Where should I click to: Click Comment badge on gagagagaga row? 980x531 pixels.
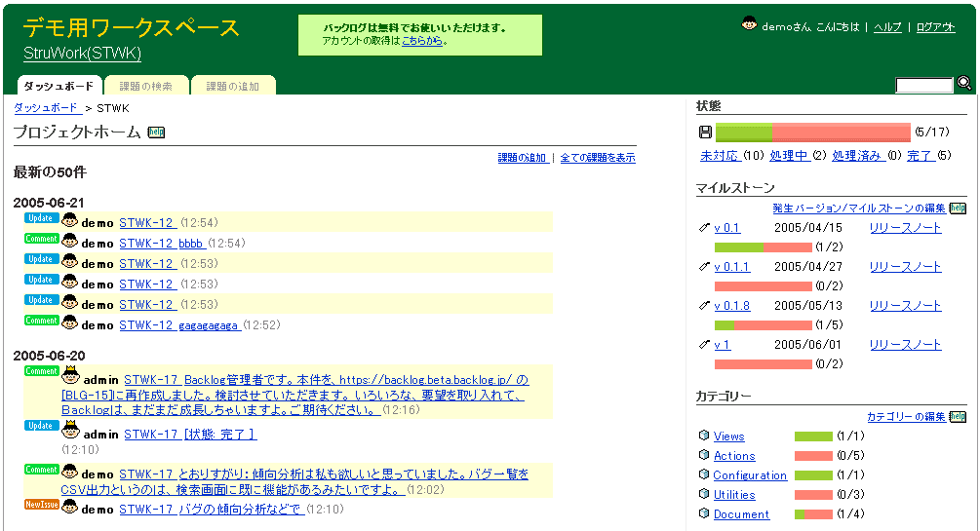42,321
